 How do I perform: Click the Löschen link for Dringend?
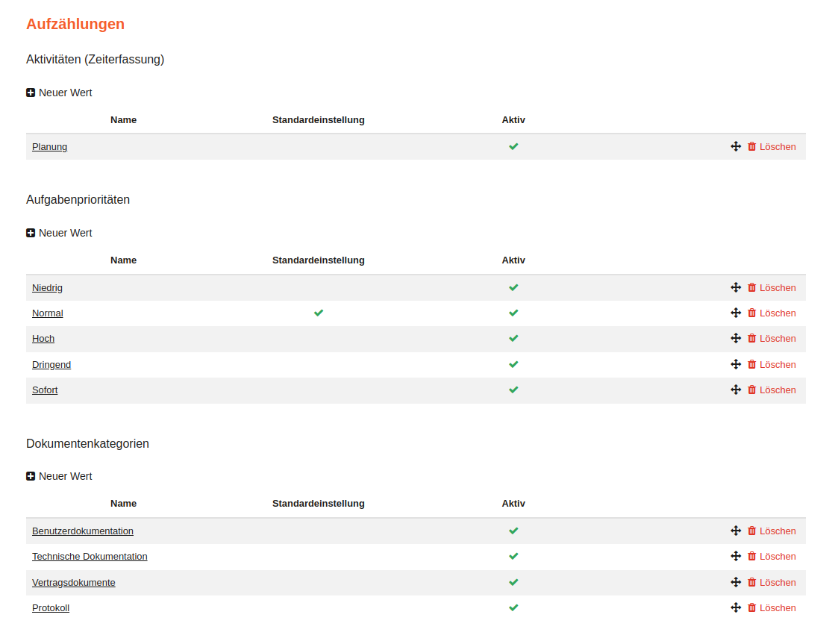pyautogui.click(x=777, y=365)
